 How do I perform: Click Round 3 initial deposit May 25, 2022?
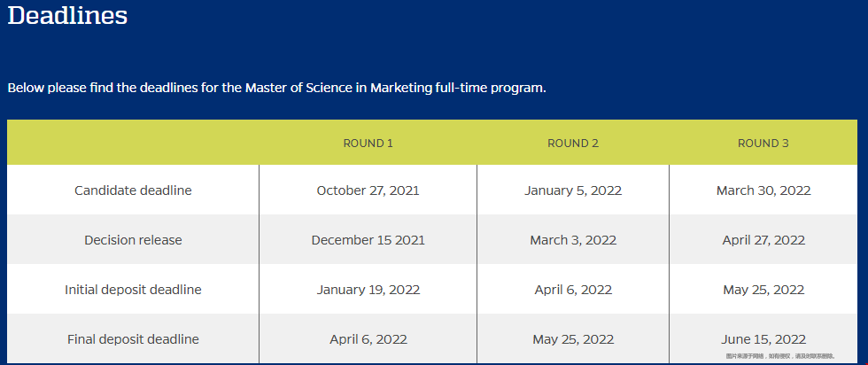[x=763, y=290]
